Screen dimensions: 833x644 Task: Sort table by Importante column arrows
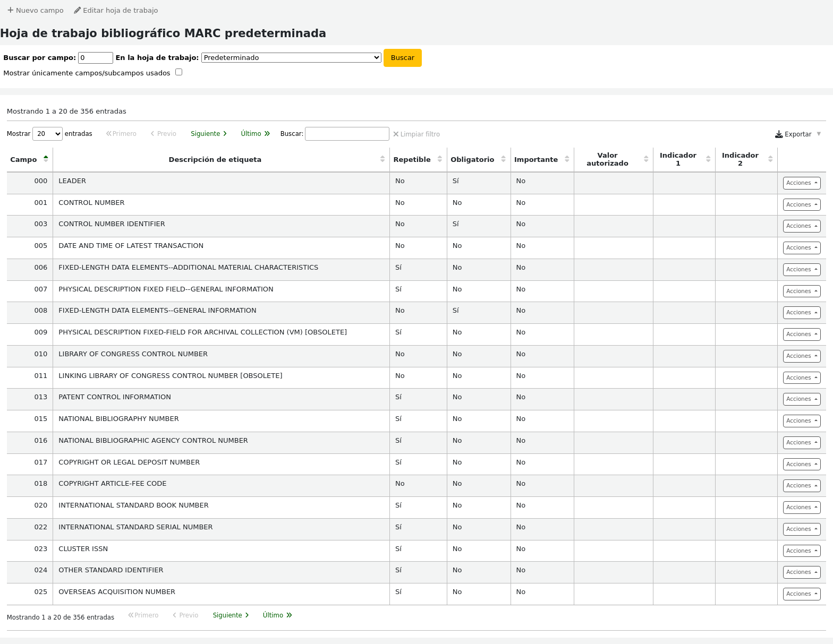point(567,159)
